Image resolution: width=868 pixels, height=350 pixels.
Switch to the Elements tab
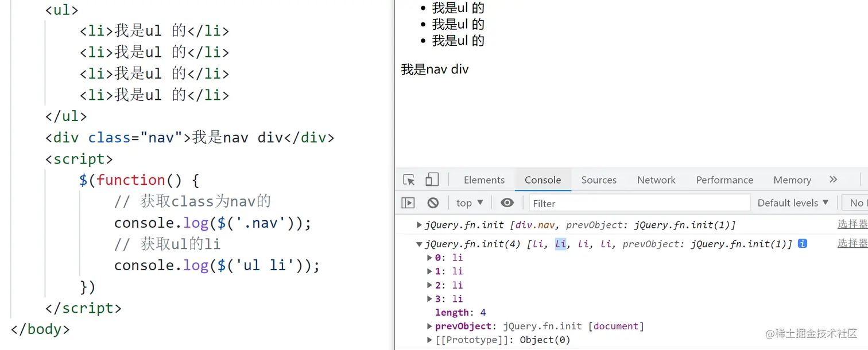(484, 180)
